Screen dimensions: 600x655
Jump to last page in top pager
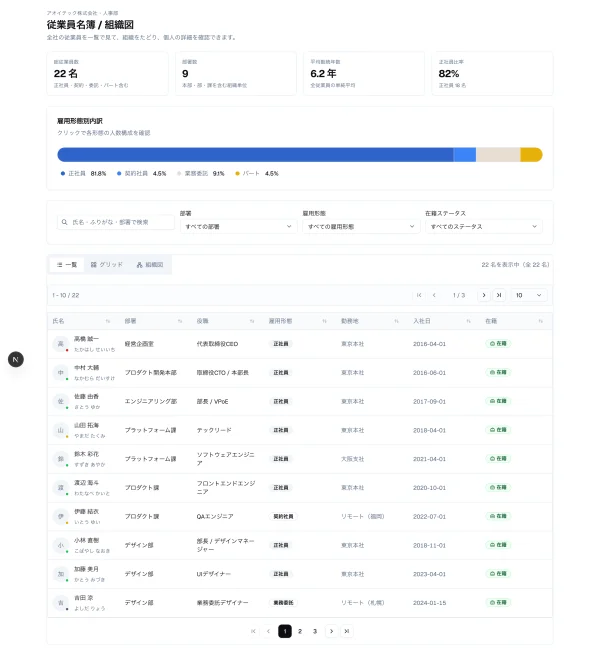tap(499, 295)
